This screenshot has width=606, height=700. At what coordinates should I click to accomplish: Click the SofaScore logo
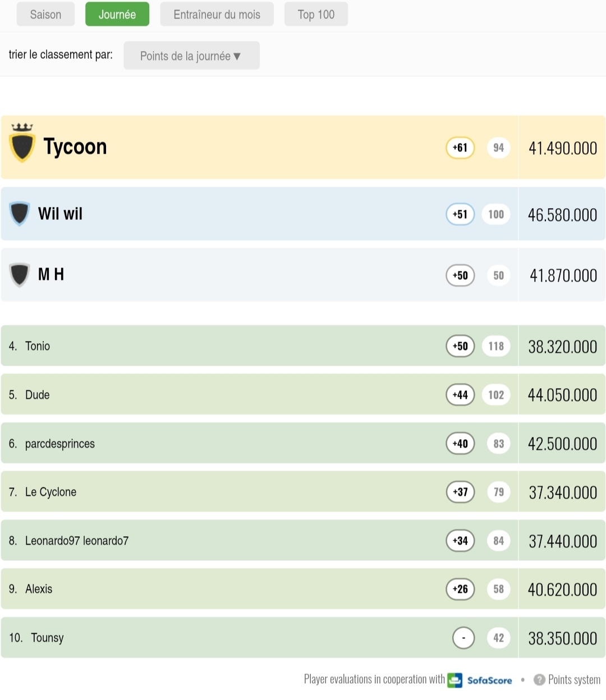(x=480, y=680)
